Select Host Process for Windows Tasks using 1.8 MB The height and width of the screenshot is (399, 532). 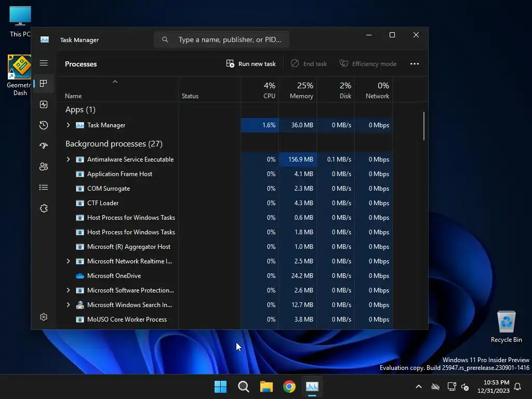[x=224, y=232]
